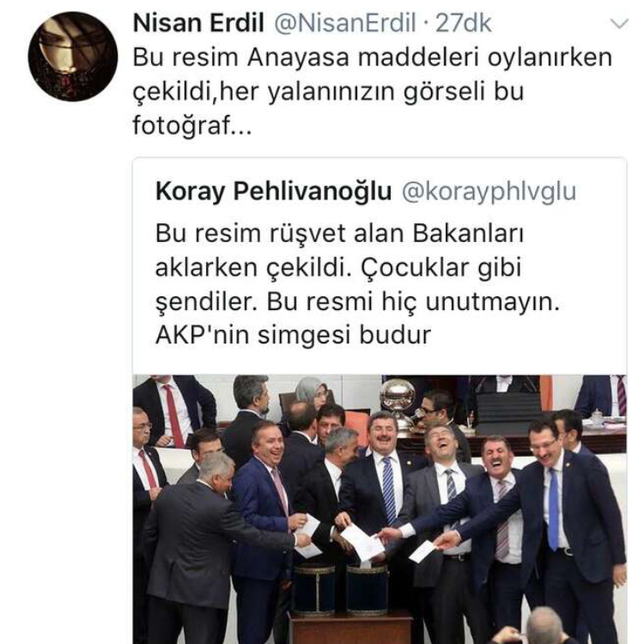This screenshot has height=644, width=644.
Task: Open Nisan Erdil's profile avatar
Action: [x=73, y=57]
